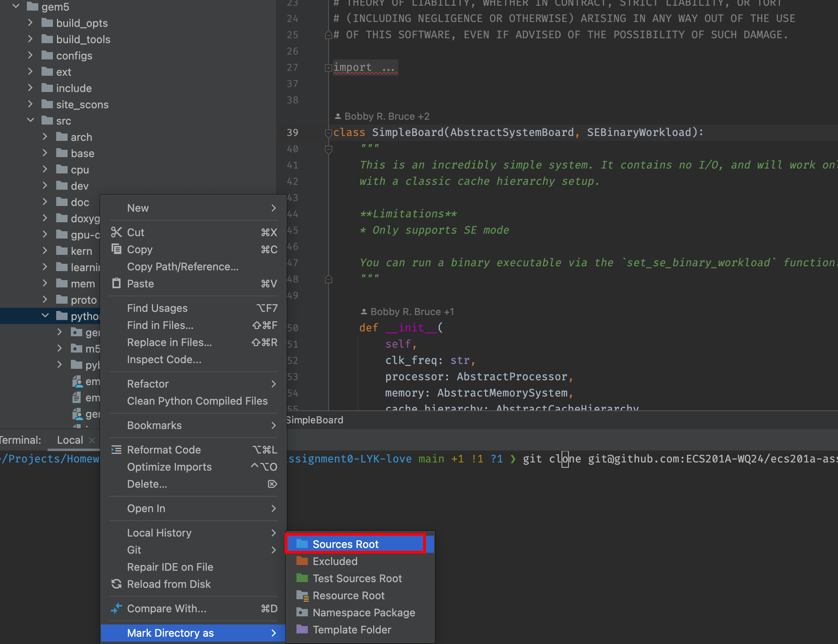Image resolution: width=838 pixels, height=644 pixels.
Task: Choose the green Test Sources Root folder
Action: coord(357,578)
